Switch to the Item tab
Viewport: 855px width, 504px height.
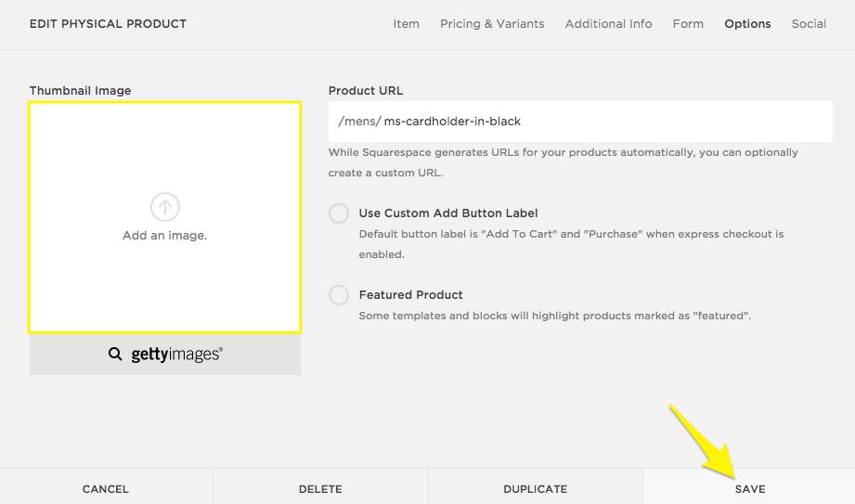coord(406,24)
